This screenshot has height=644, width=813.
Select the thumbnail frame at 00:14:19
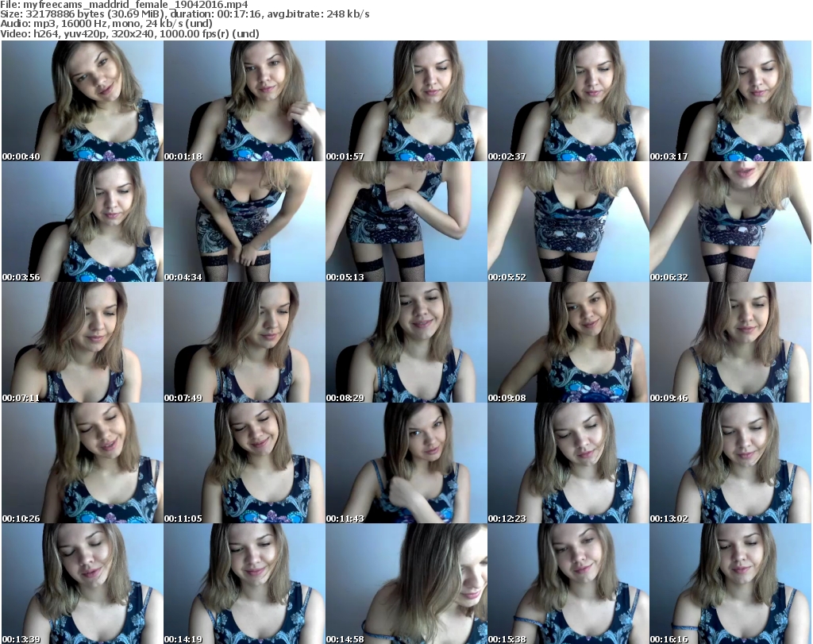pos(245,584)
